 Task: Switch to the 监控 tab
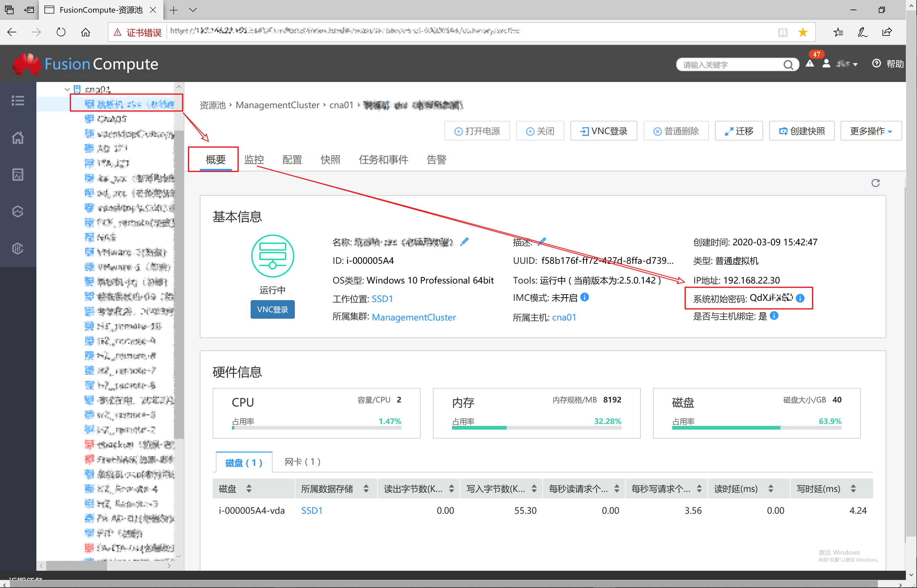[254, 160]
